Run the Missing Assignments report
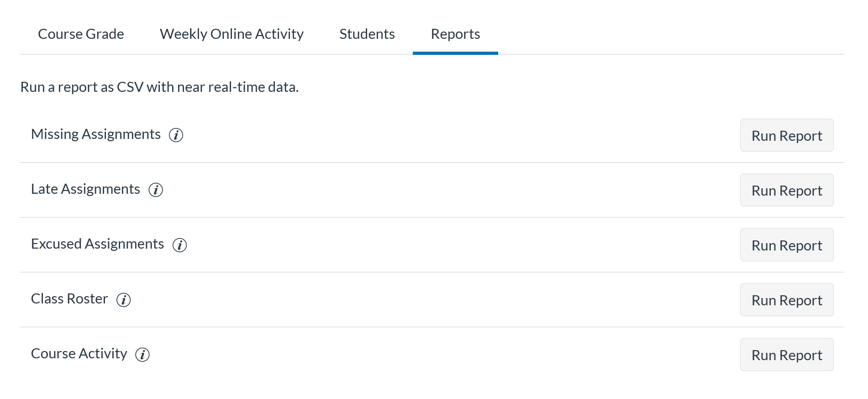This screenshot has width=868, height=399. click(786, 136)
